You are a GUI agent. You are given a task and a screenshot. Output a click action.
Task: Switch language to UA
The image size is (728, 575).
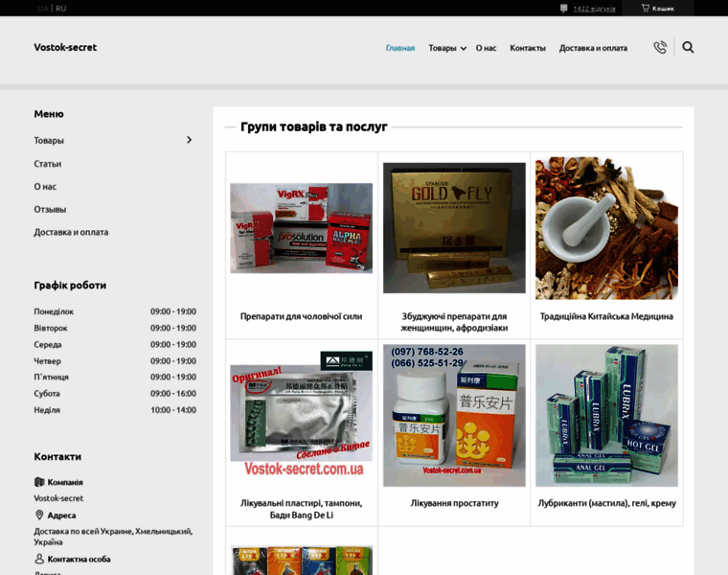tap(43, 9)
